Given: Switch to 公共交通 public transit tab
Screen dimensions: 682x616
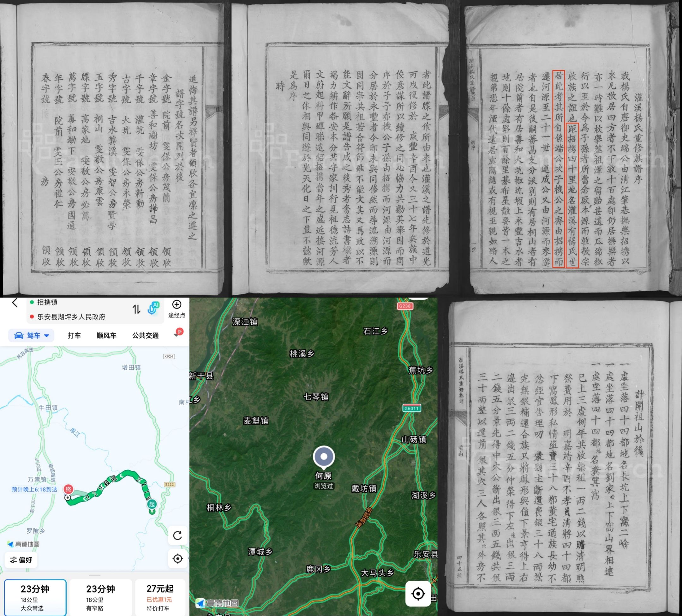Looking at the screenshot, I should (146, 335).
